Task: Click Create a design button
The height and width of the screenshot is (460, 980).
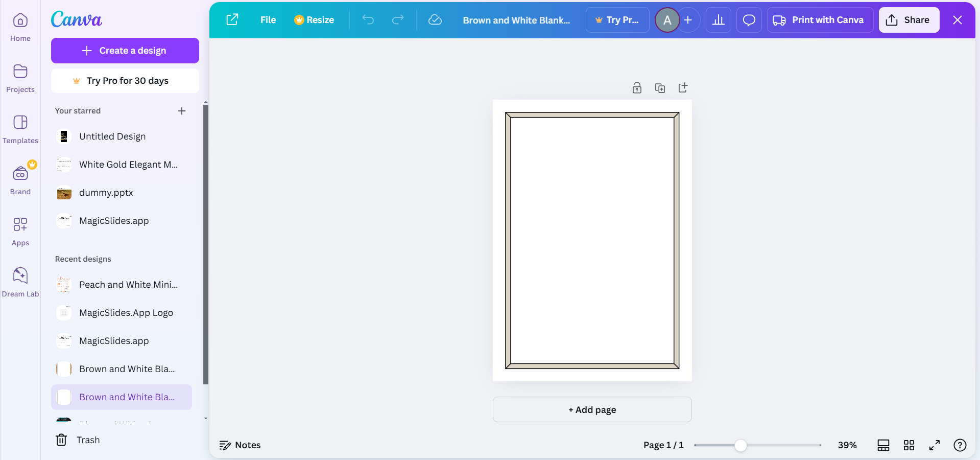Action: tap(125, 51)
